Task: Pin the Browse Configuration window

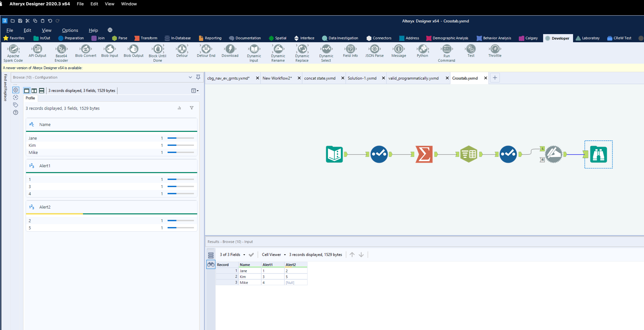Action: point(198,77)
